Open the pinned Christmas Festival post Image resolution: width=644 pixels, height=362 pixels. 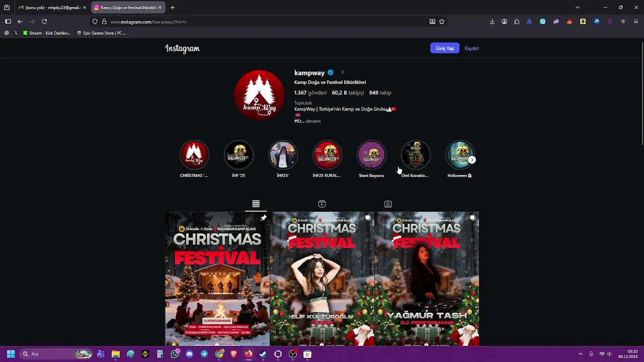click(x=217, y=279)
